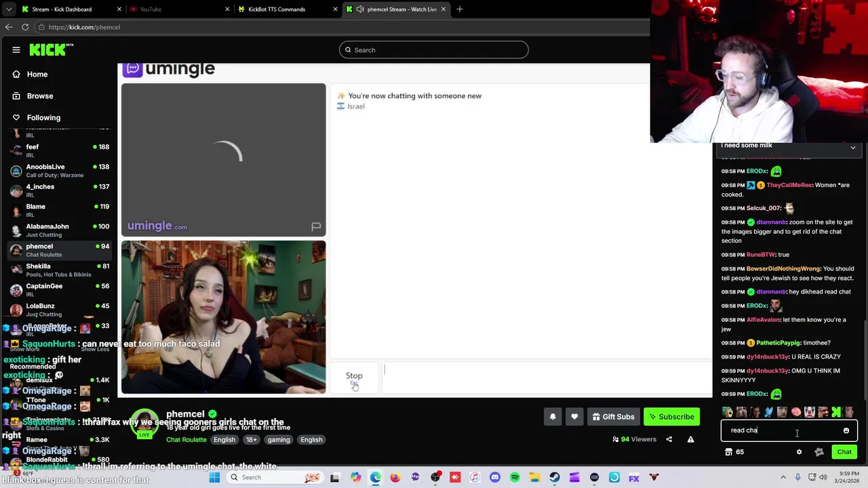The height and width of the screenshot is (488, 868).
Task: Open Discord from the taskbar
Action: [x=495, y=477]
